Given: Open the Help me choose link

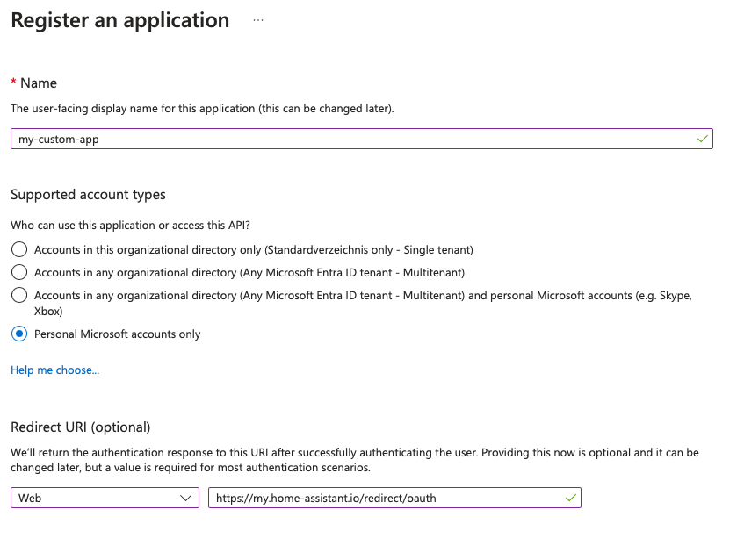Looking at the screenshot, I should pyautogui.click(x=54, y=370).
